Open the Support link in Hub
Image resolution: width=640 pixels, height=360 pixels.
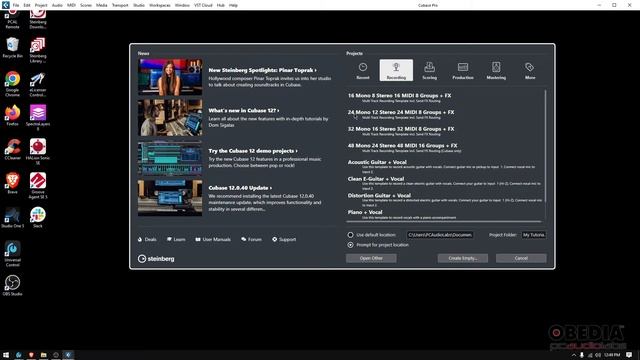click(x=284, y=239)
